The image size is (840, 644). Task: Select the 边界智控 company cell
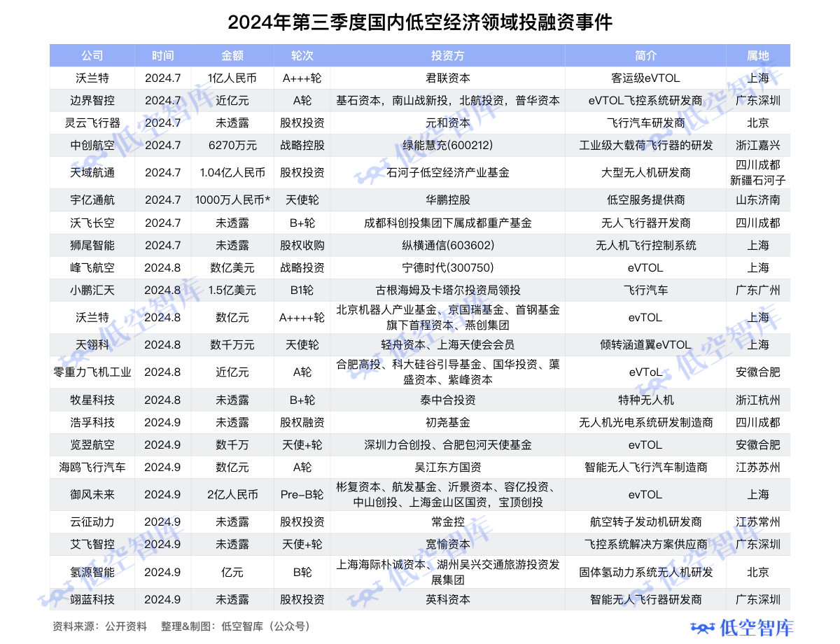[92, 101]
